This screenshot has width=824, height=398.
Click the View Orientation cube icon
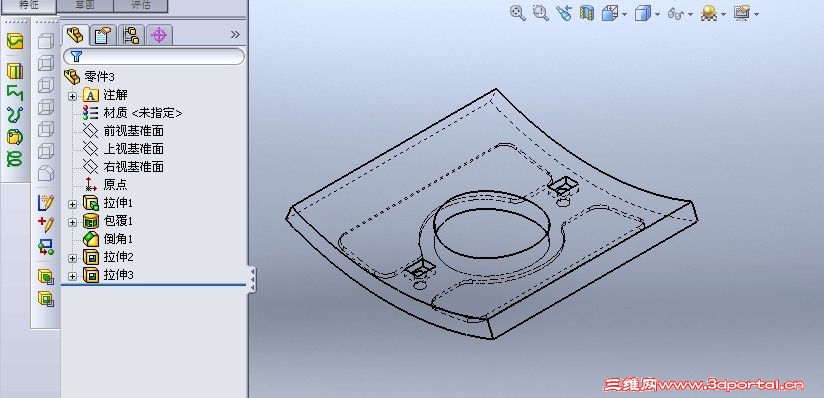610,13
